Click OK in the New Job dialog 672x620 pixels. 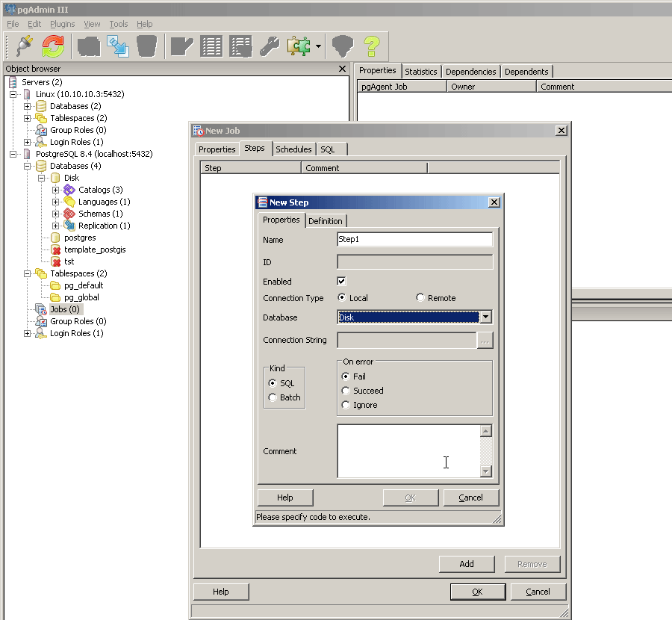click(477, 592)
